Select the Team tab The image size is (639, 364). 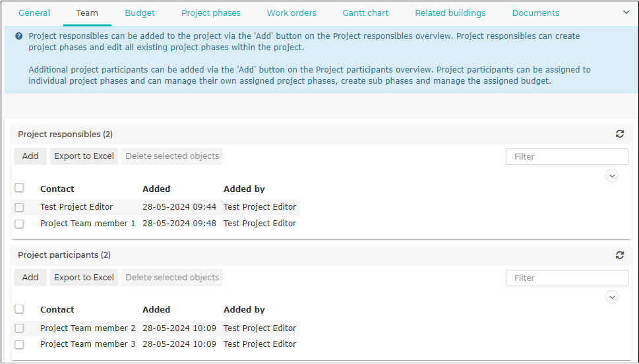pos(87,13)
